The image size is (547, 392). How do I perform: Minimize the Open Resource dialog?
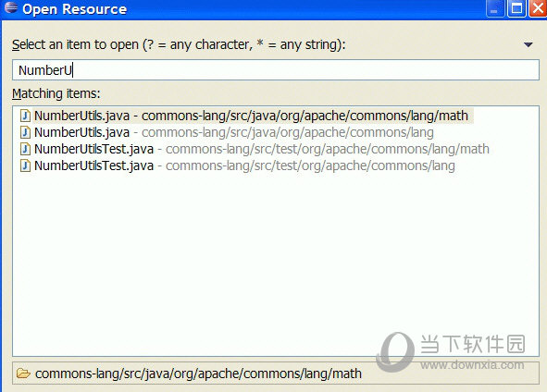pos(494,8)
